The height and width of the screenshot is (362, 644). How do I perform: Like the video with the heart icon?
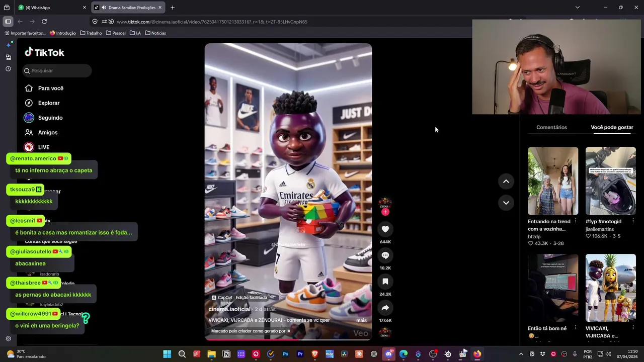(x=385, y=229)
